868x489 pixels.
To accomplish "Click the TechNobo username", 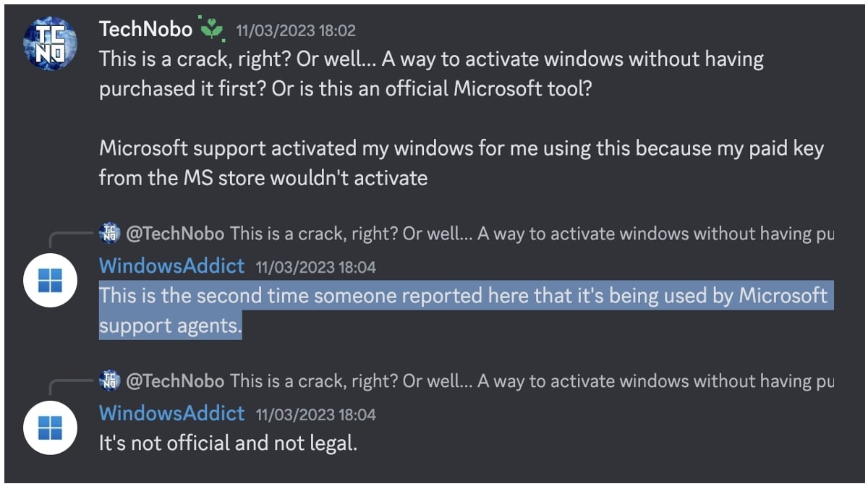I will (144, 29).
